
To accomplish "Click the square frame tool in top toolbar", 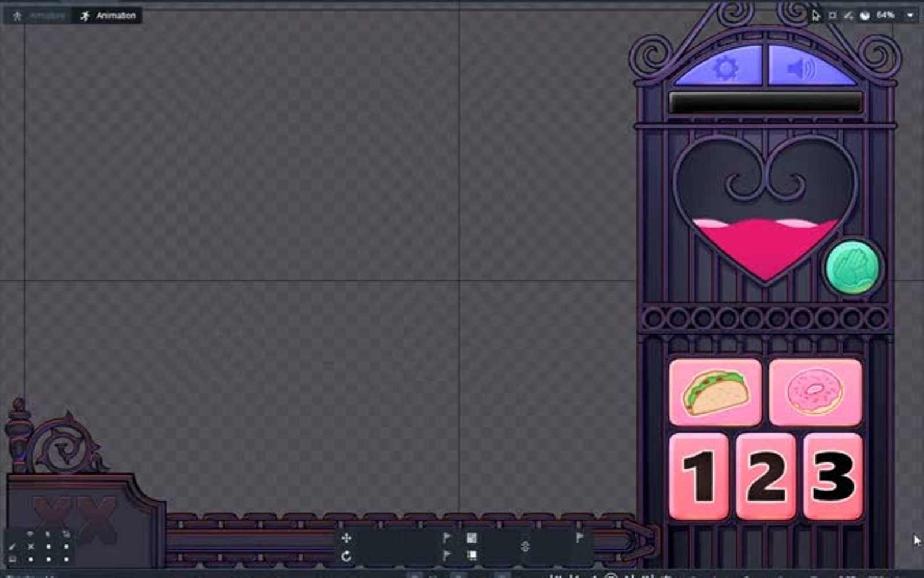I will [x=832, y=16].
